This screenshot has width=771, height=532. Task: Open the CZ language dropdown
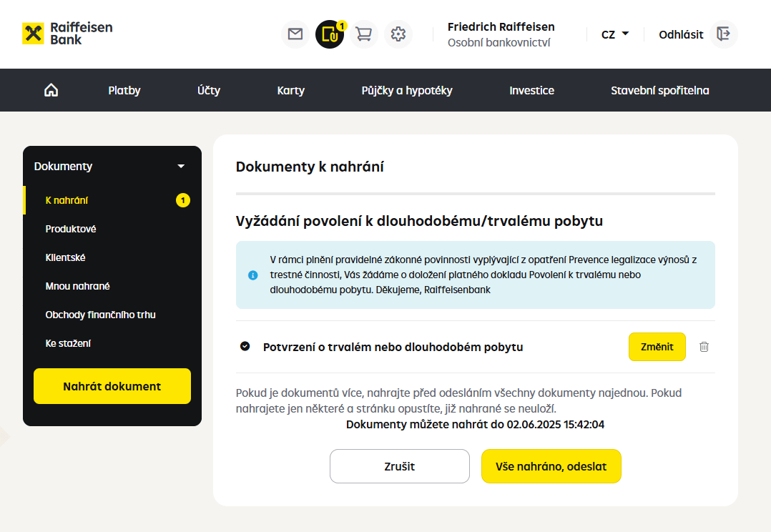tap(615, 34)
